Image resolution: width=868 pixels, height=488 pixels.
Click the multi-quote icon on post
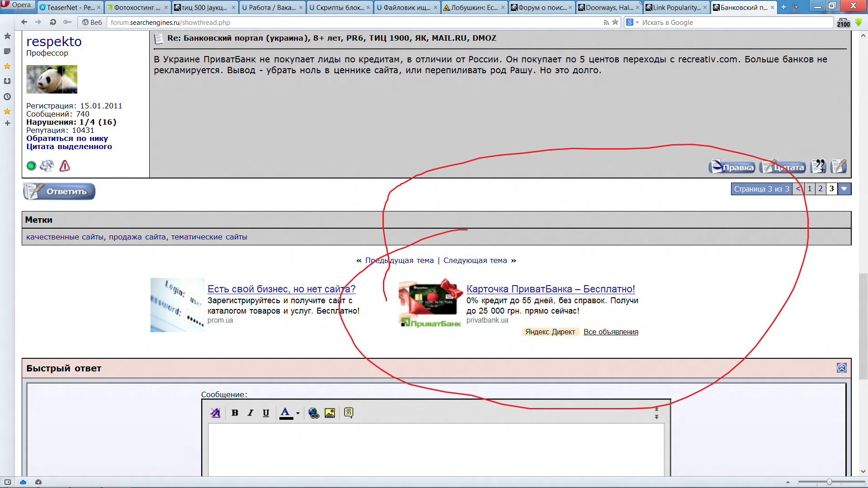tap(818, 166)
